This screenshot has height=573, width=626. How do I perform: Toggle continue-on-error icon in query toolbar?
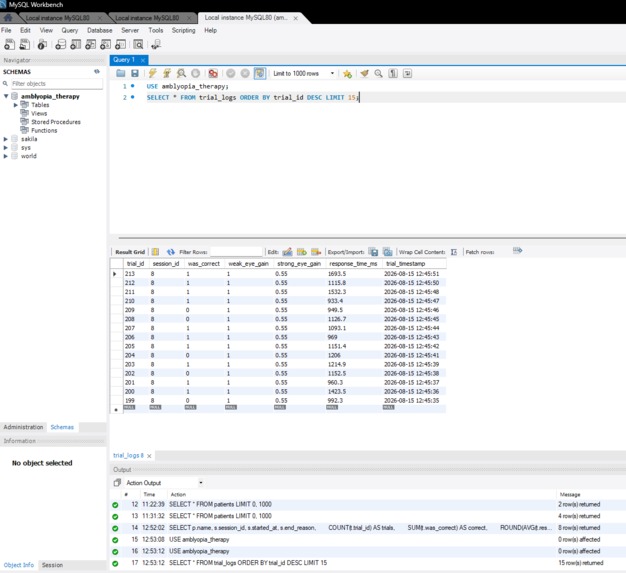coord(213,73)
